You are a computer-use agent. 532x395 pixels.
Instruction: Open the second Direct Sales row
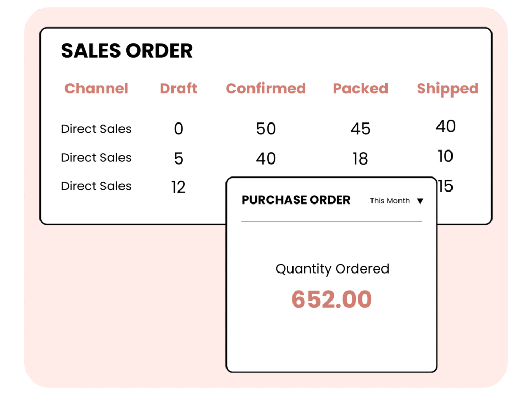[96, 158]
